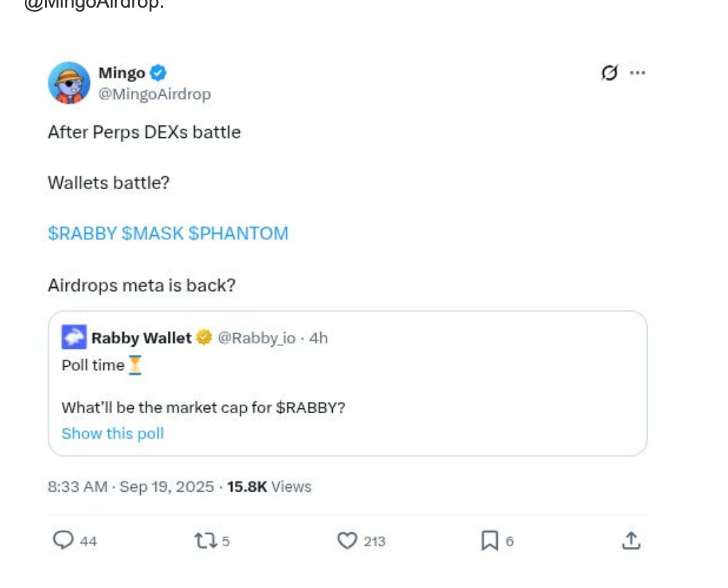The width and height of the screenshot is (728, 588).
Task: Click Mingo's blue verified badge
Action: point(159,72)
